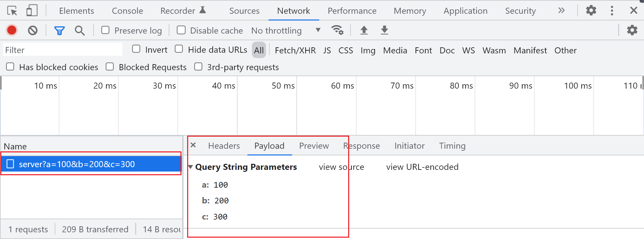Open the Headers tab
Image resolution: width=644 pixels, height=239 pixels.
tap(224, 146)
